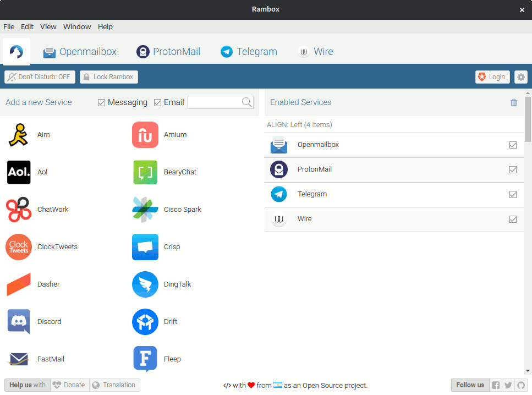This screenshot has height=395, width=532.
Task: Click the scrollbar down arrow
Action: [x=528, y=371]
